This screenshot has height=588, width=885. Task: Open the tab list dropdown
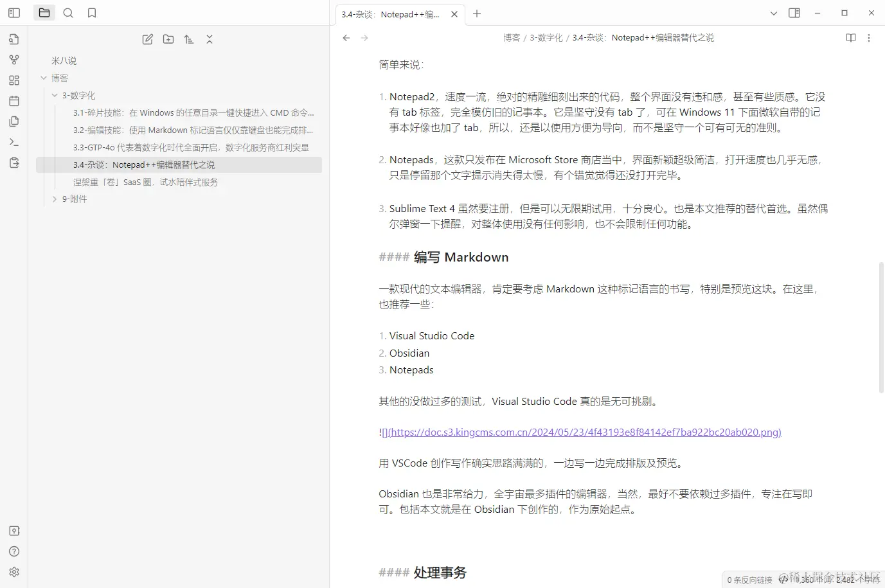coord(774,13)
